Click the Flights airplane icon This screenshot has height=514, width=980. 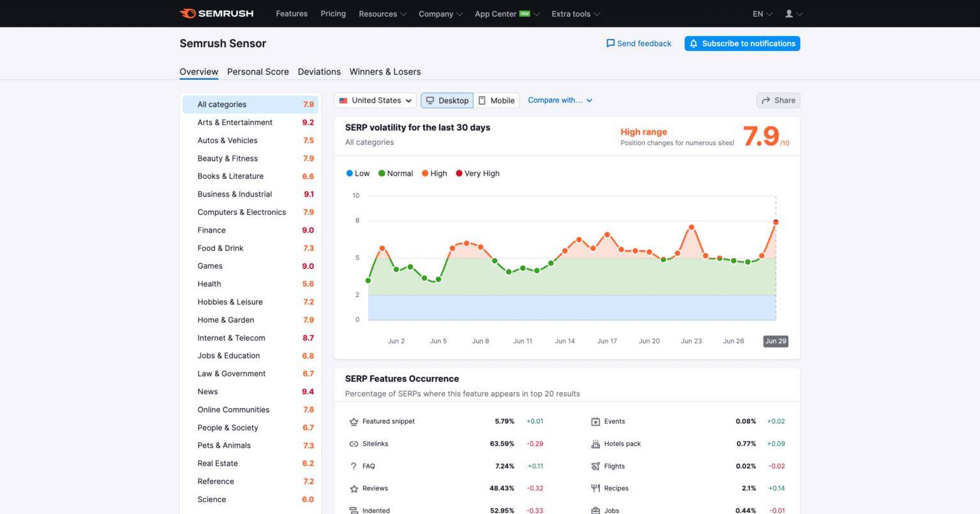tap(595, 466)
